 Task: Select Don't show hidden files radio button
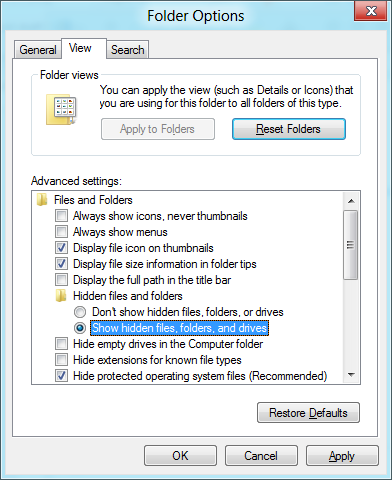point(80,312)
